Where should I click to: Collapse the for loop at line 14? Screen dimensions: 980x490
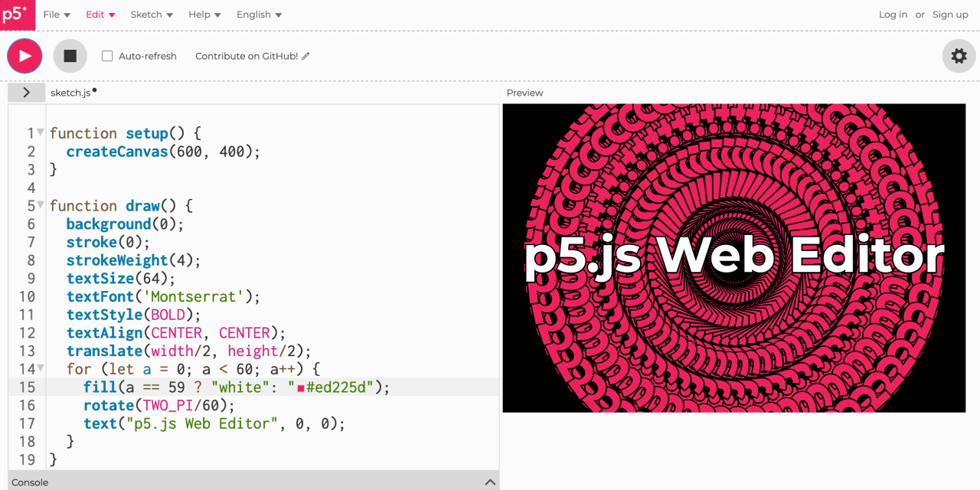click(x=41, y=368)
